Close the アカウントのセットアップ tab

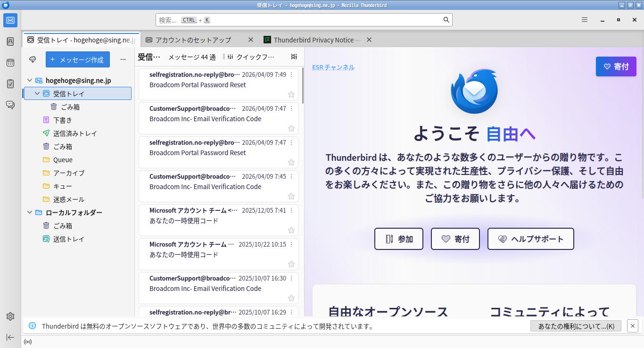pos(251,40)
